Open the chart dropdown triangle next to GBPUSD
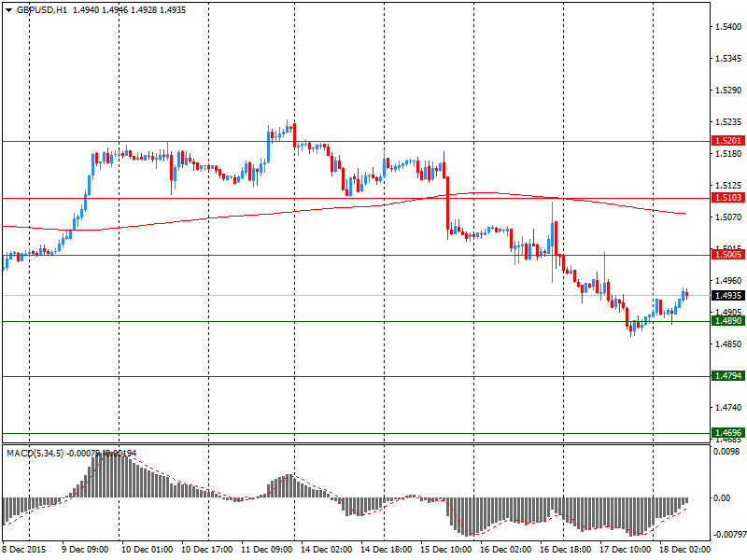Image resolution: width=747 pixels, height=560 pixels. [8, 10]
